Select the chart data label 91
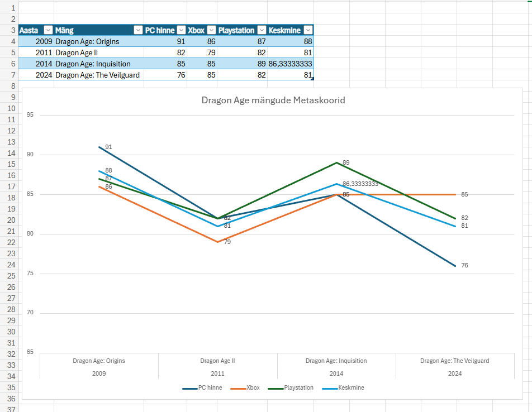Viewport: 532px width, 412px height. point(108,147)
